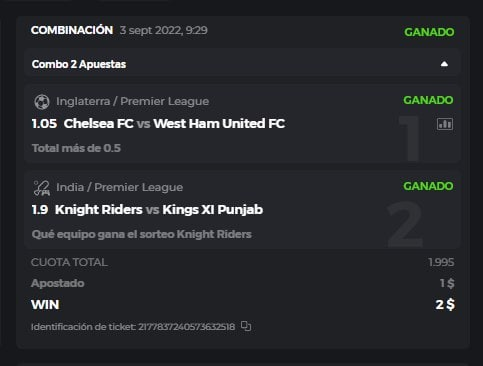
Task: Click the COMBINACIÓN title
Action: (72, 30)
